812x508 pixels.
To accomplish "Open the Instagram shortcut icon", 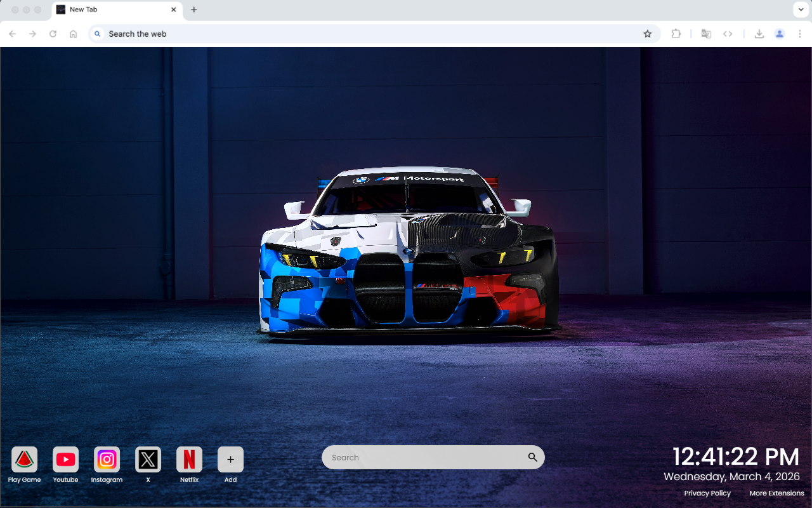I will tap(107, 460).
